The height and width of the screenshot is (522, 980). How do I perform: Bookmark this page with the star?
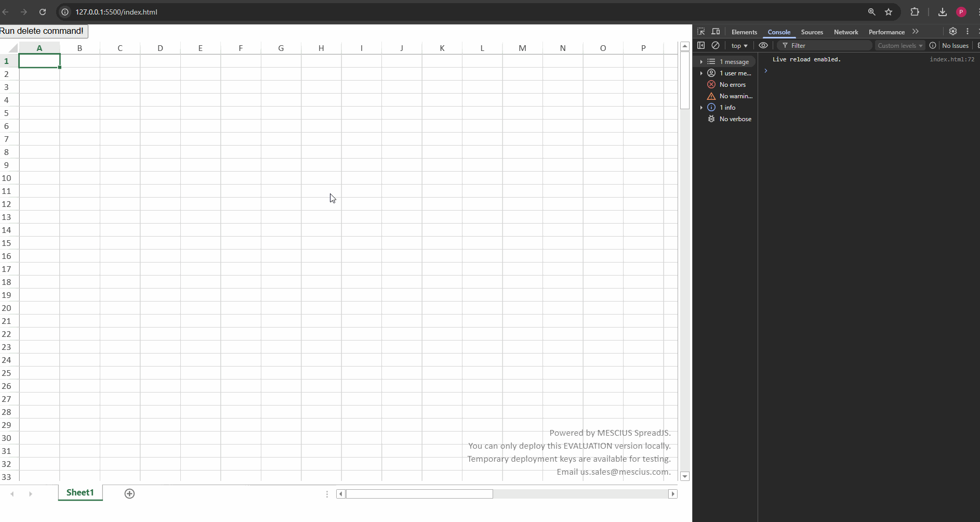[889, 11]
